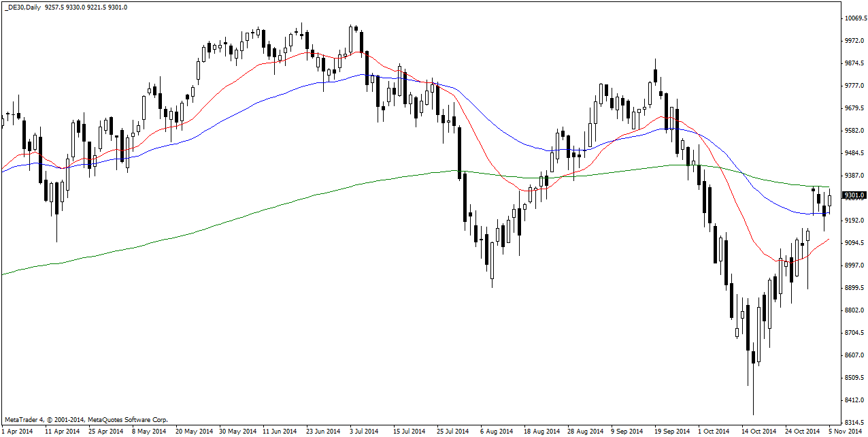Click the 3 Jul 2014 date label
868x437 pixels.
[x=364, y=431]
